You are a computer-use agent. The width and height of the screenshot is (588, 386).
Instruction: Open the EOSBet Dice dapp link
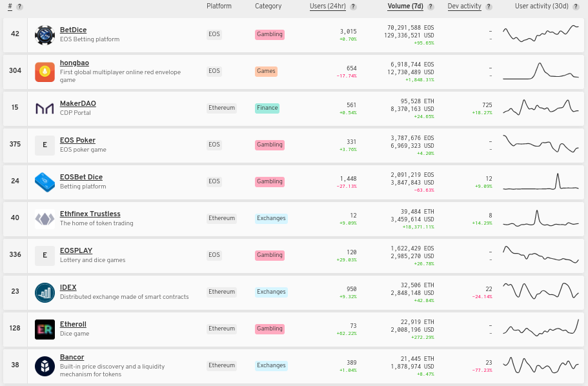[x=81, y=177]
